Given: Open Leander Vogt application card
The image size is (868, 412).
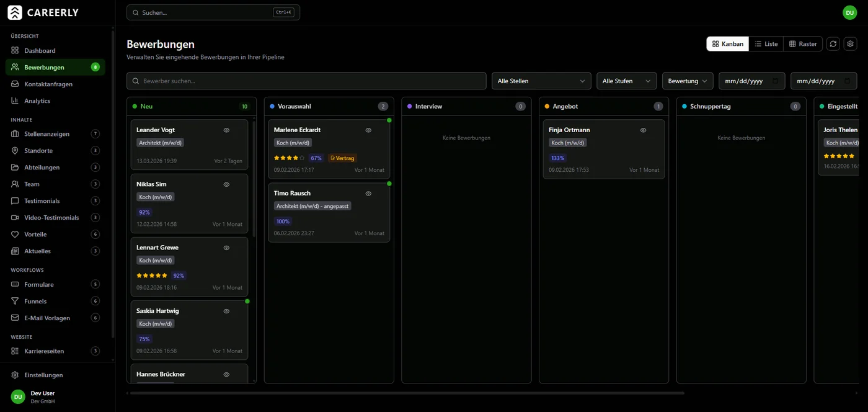Looking at the screenshot, I should point(189,145).
